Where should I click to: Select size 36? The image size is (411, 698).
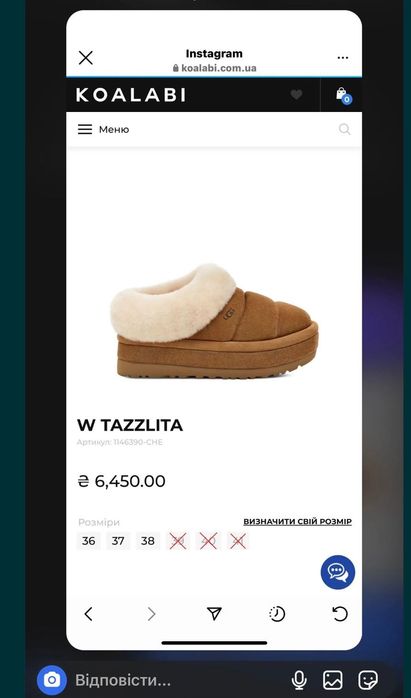(89, 541)
